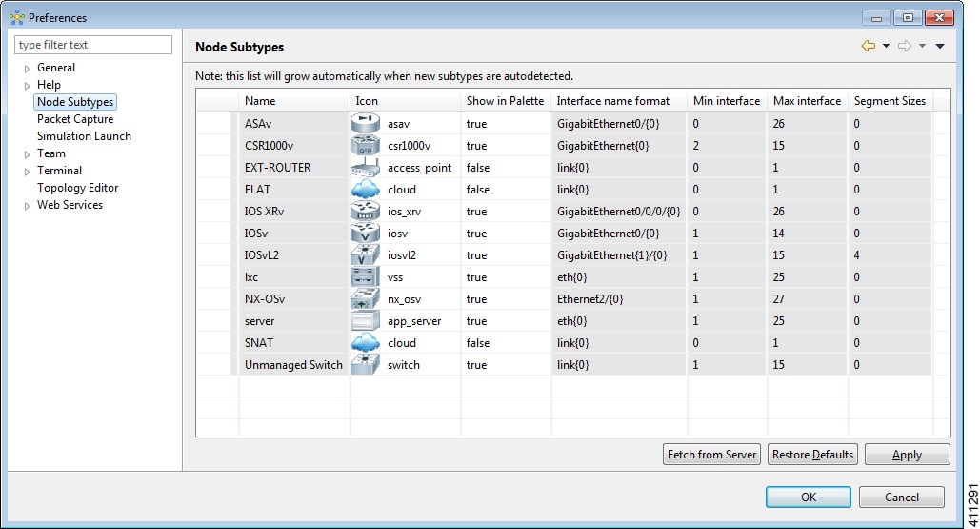Click the Icon column header
Image resolution: width=980 pixels, height=529 pixels.
pos(405,101)
